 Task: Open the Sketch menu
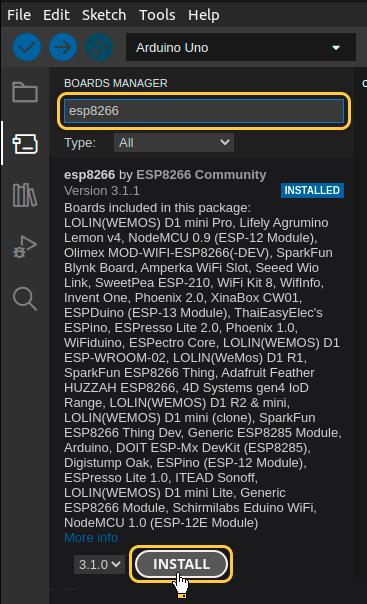click(104, 15)
